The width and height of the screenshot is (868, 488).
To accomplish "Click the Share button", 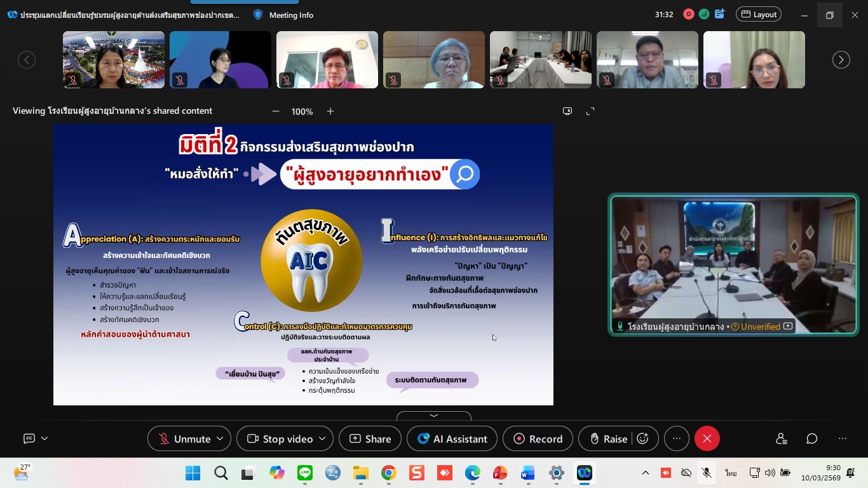I will [x=370, y=438].
